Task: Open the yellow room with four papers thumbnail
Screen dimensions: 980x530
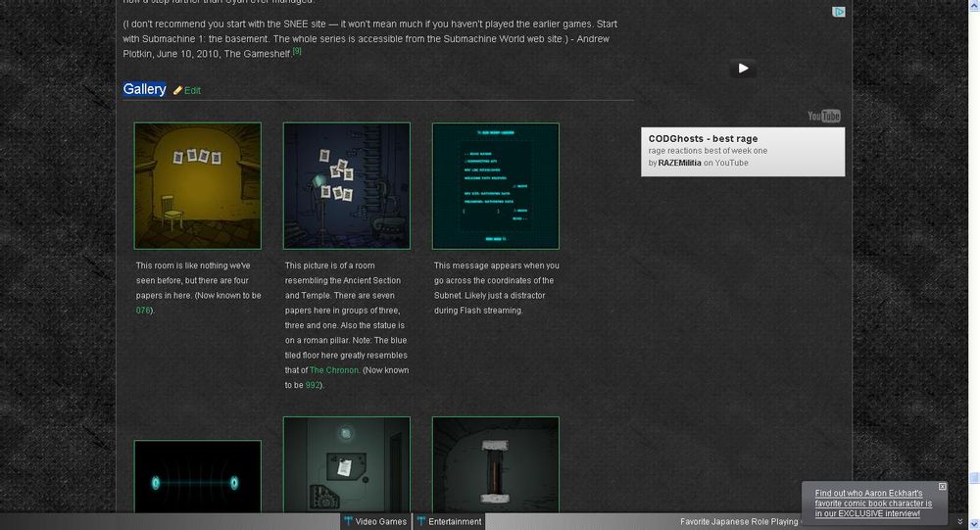Action: coord(198,185)
